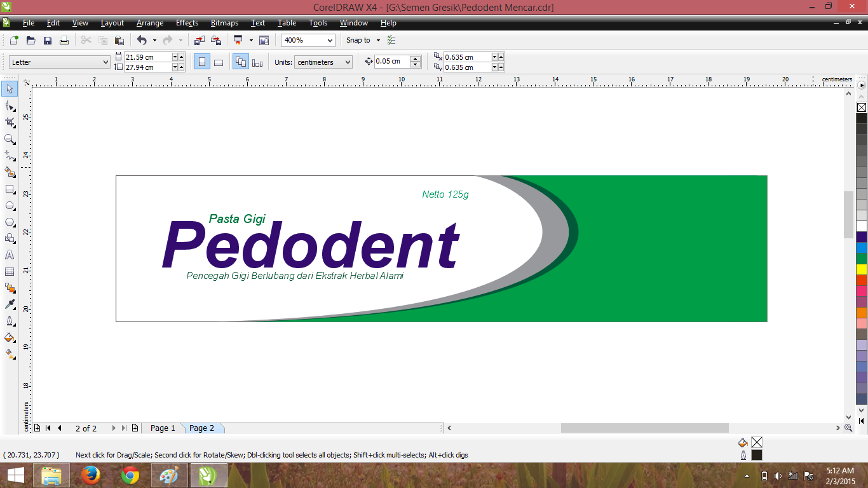Screen dimensions: 868x488
Task: Select the Rectangle tool
Action: point(10,189)
